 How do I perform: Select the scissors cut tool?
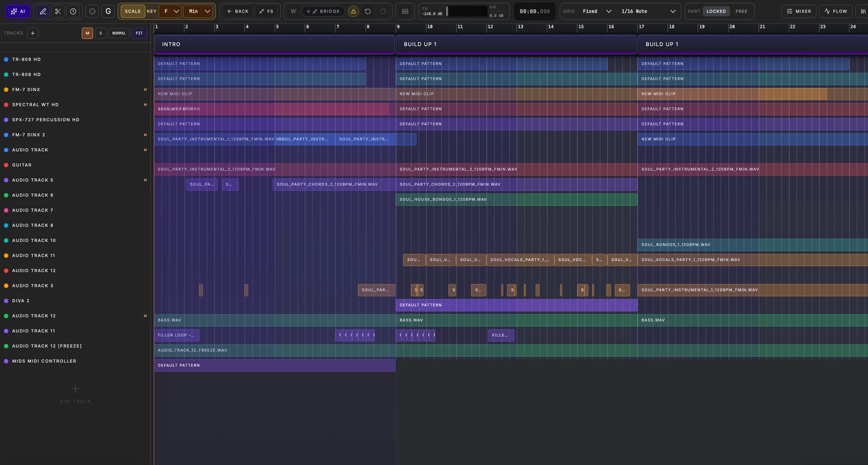click(x=58, y=11)
